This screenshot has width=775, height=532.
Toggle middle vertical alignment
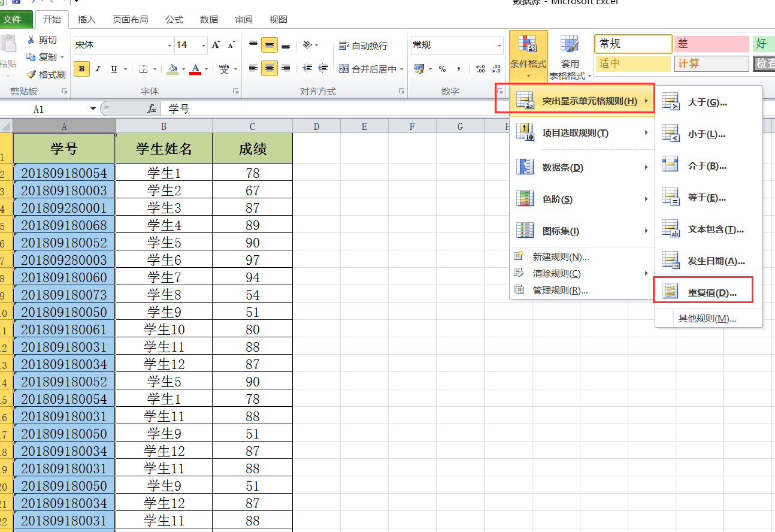270,45
